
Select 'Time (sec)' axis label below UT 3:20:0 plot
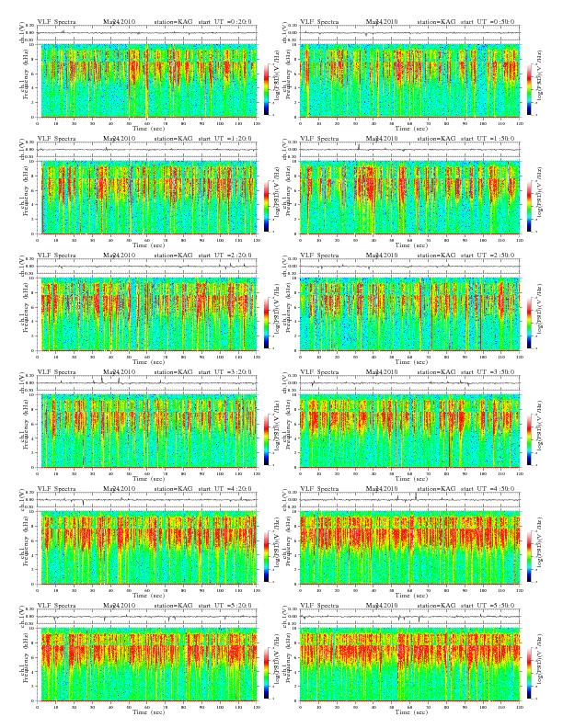[149, 479]
